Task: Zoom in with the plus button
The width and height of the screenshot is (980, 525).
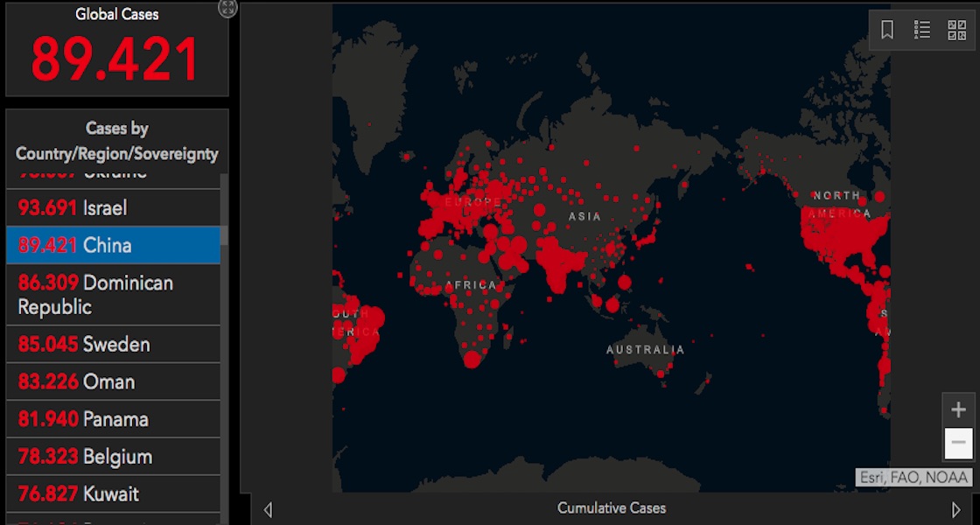Action: tap(959, 409)
